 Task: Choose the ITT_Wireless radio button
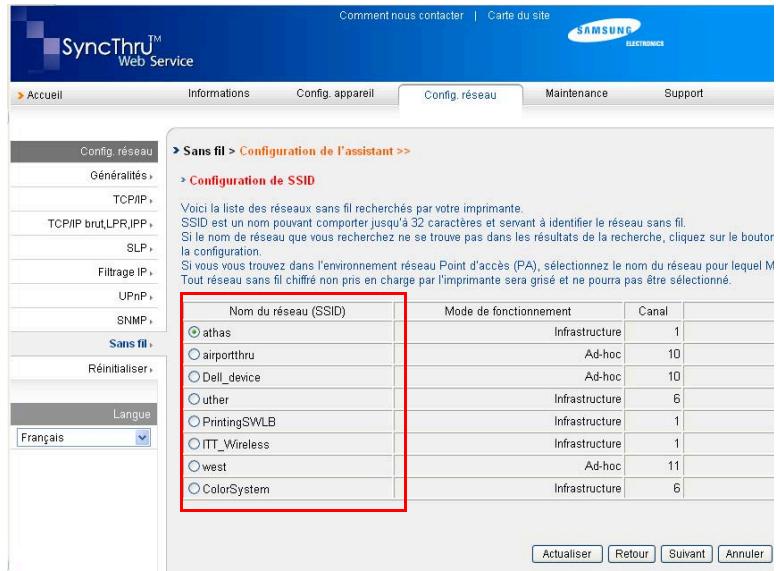point(194,443)
